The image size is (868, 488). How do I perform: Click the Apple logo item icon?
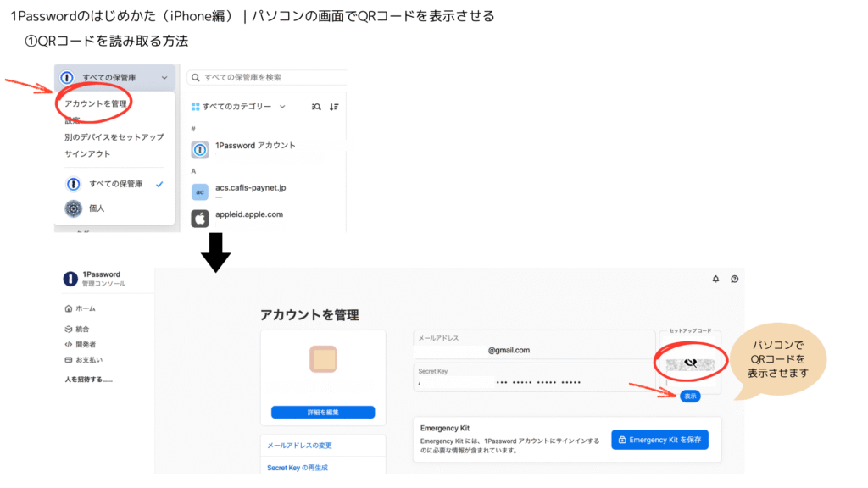pyautogui.click(x=200, y=218)
